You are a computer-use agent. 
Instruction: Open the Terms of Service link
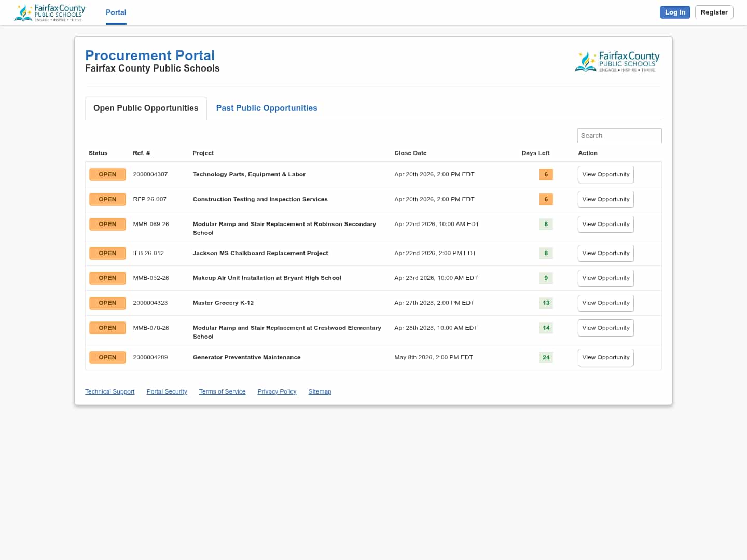pos(222,392)
